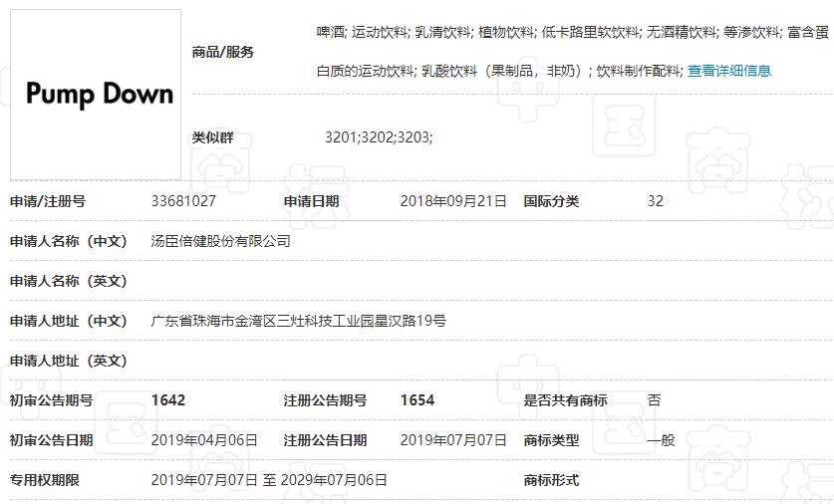834x504 pixels.
Task: Click the Pump Down trademark image
Action: [x=96, y=95]
